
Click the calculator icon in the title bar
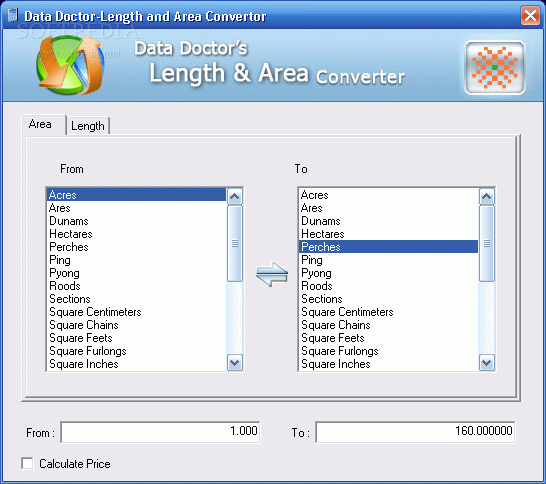[x=13, y=15]
